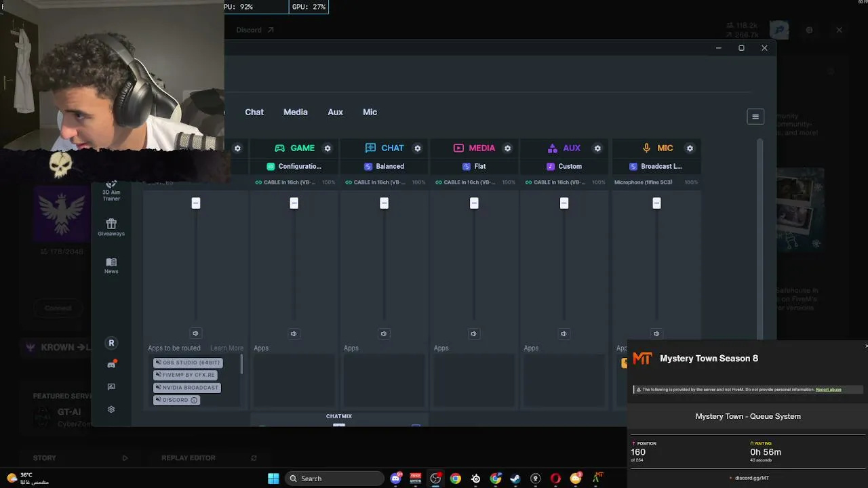Viewport: 868px width, 488px height.
Task: Mute the CHAT channel
Action: [x=384, y=333]
